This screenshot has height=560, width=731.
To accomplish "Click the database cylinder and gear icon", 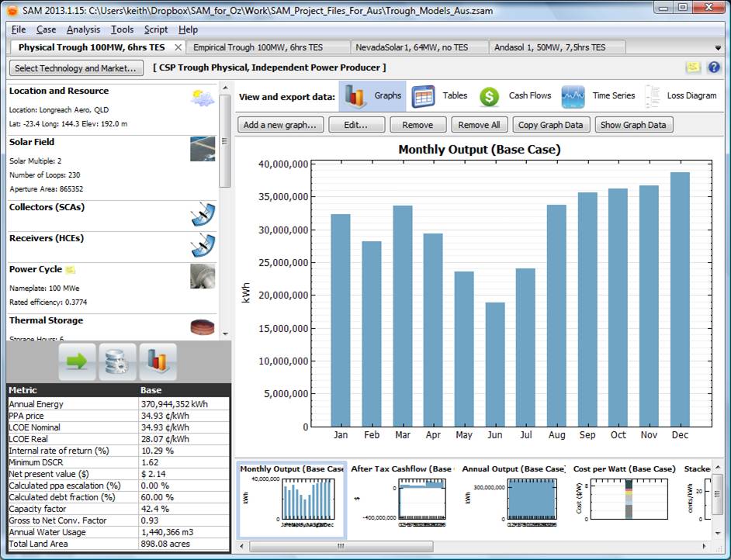I will coord(117,361).
